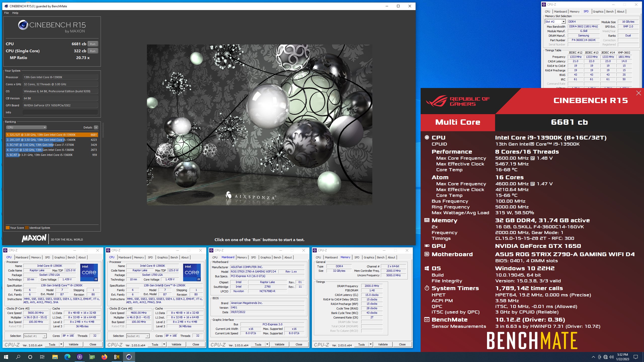The height and width of the screenshot is (362, 644).
Task: Click the CPU-Z title icon of the SPD window
Action: [x=544, y=5]
